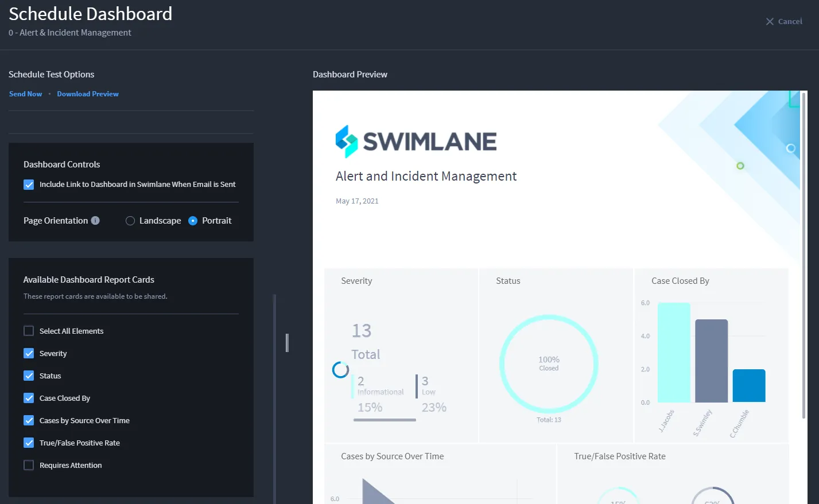Click the Cancel X icon
This screenshot has width=819, height=504.
click(770, 22)
